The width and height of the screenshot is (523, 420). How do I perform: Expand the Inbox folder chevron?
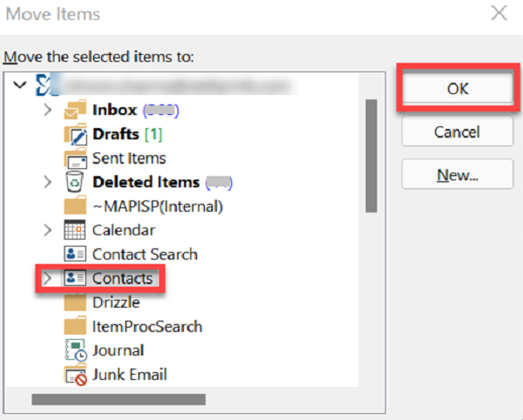point(48,110)
